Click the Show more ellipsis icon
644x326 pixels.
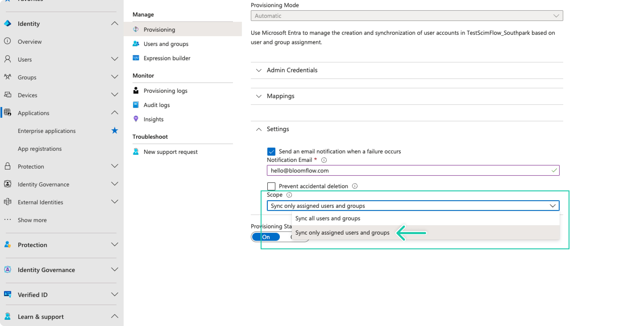tap(7, 220)
